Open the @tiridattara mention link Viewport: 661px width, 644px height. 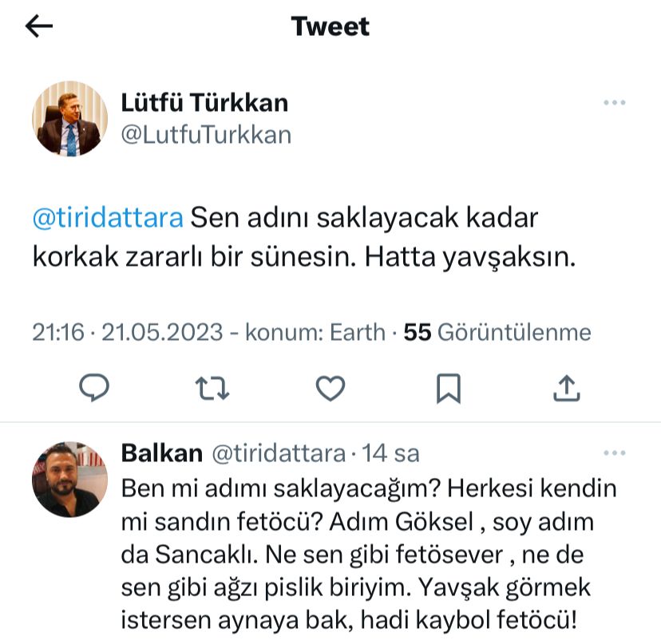pyautogui.click(x=108, y=218)
